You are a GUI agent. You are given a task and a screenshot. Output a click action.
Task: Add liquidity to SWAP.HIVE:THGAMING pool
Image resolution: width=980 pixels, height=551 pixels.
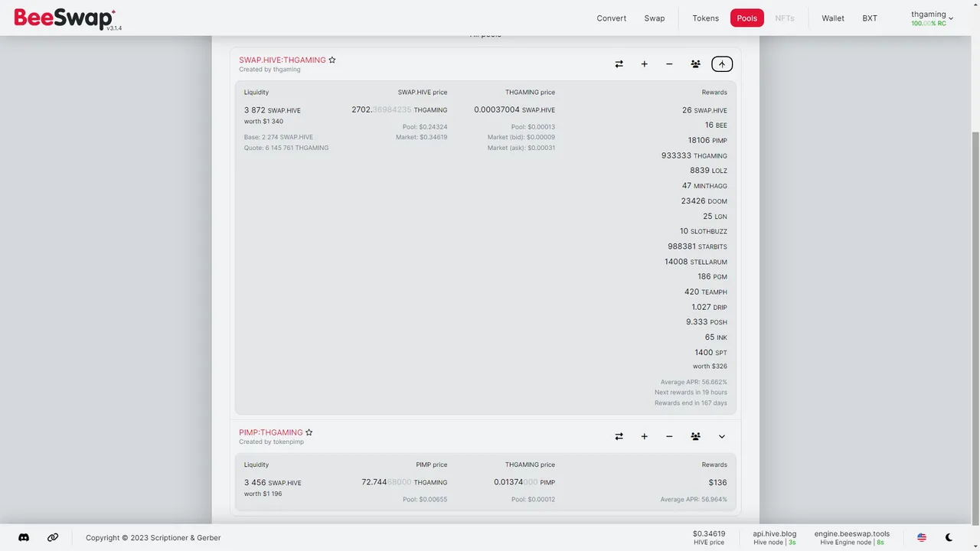(x=645, y=64)
